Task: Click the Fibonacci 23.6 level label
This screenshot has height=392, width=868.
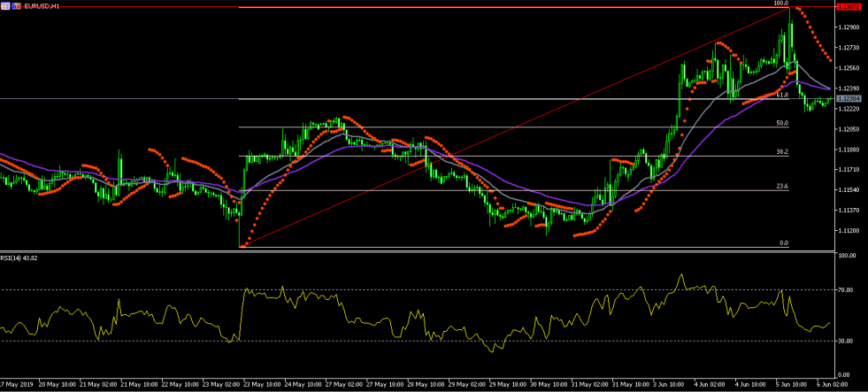Action: (x=782, y=187)
